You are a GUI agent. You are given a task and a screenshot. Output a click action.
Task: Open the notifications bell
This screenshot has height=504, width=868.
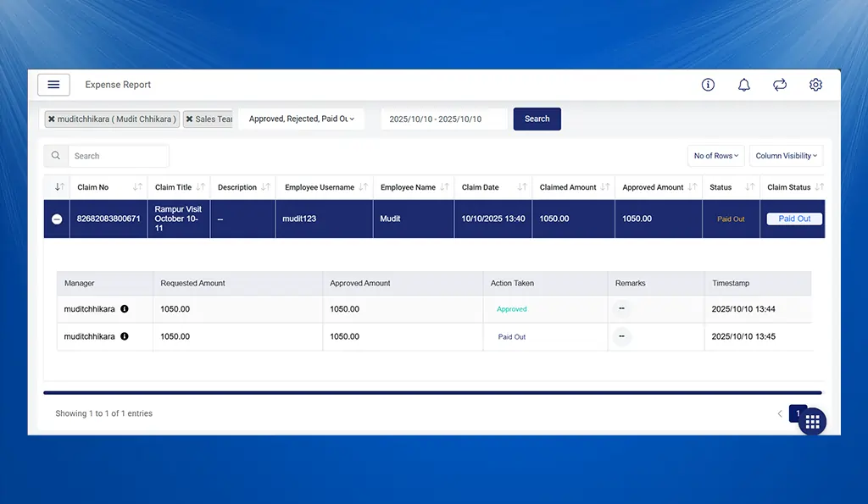coord(743,85)
